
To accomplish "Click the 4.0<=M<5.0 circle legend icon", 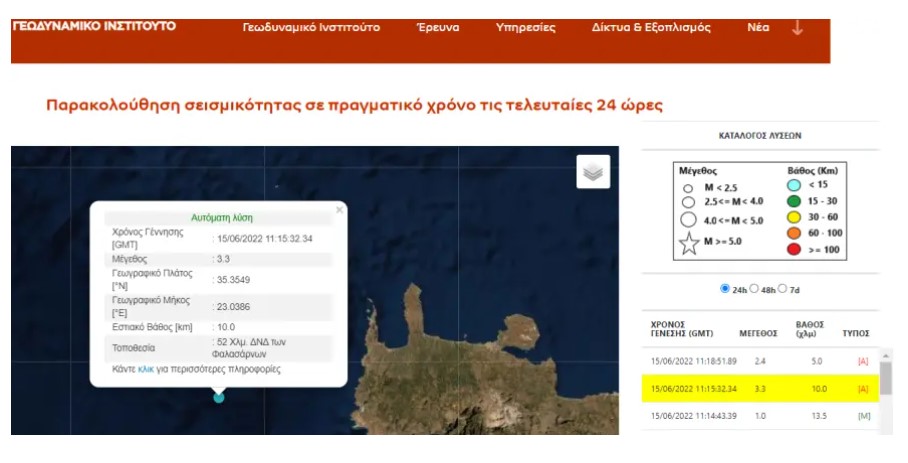I will [688, 220].
